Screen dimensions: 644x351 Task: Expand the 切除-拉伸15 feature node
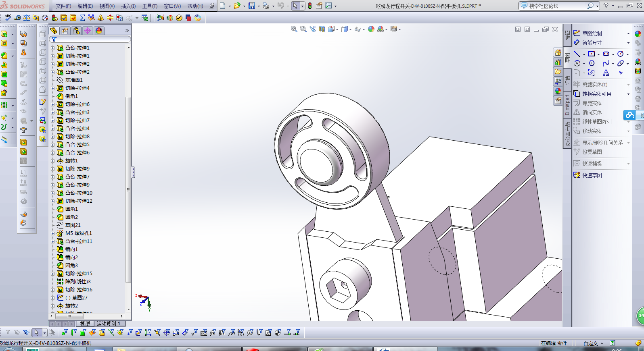pos(52,274)
